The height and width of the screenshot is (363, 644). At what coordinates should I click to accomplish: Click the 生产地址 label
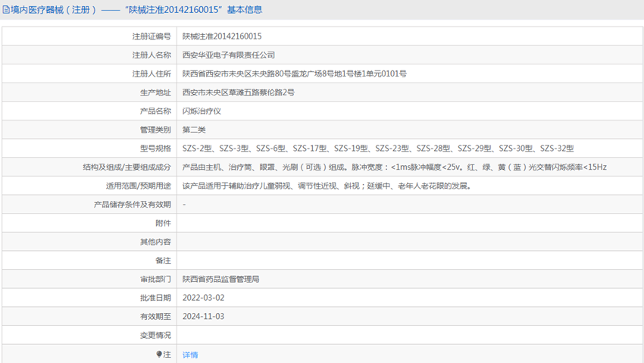click(x=155, y=92)
